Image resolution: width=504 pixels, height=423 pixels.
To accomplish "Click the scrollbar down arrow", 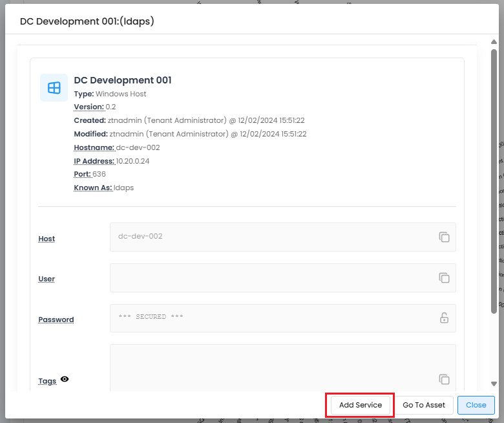I will [494, 384].
